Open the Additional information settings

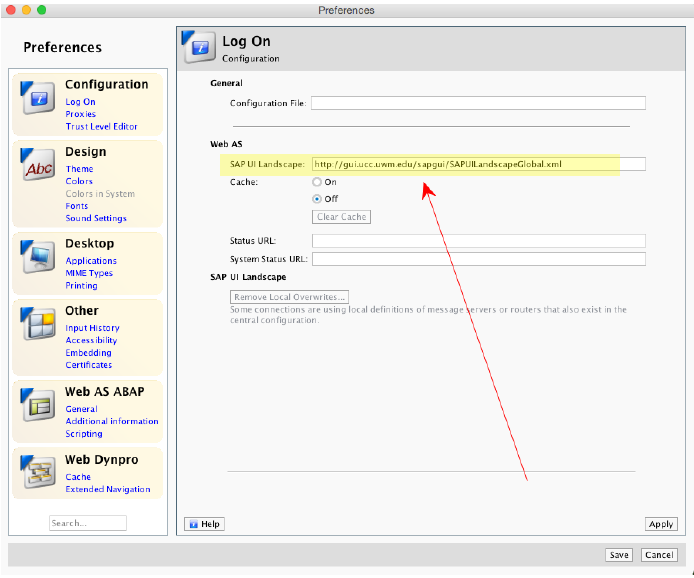click(x=112, y=421)
